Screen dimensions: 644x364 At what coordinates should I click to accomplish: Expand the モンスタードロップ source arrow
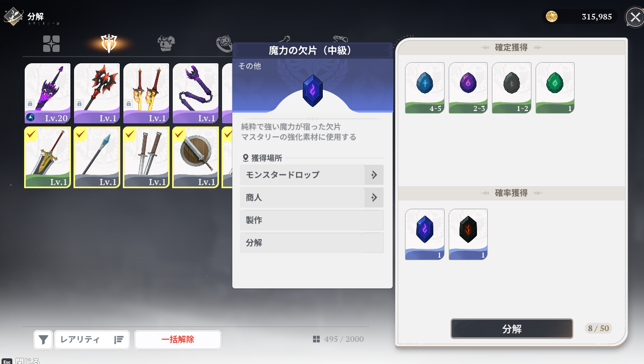coord(374,175)
